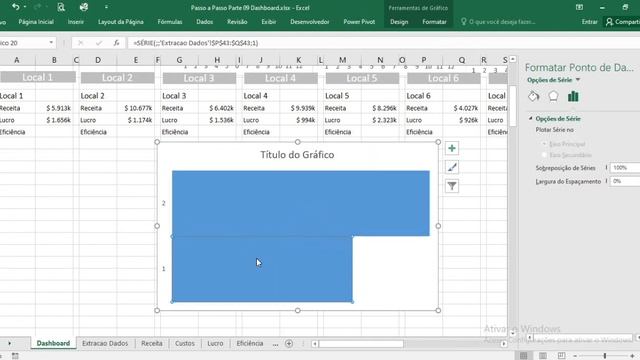Switch to the Layout da Página tab
Image resolution: width=640 pixels, height=360 pixels.
point(121,22)
